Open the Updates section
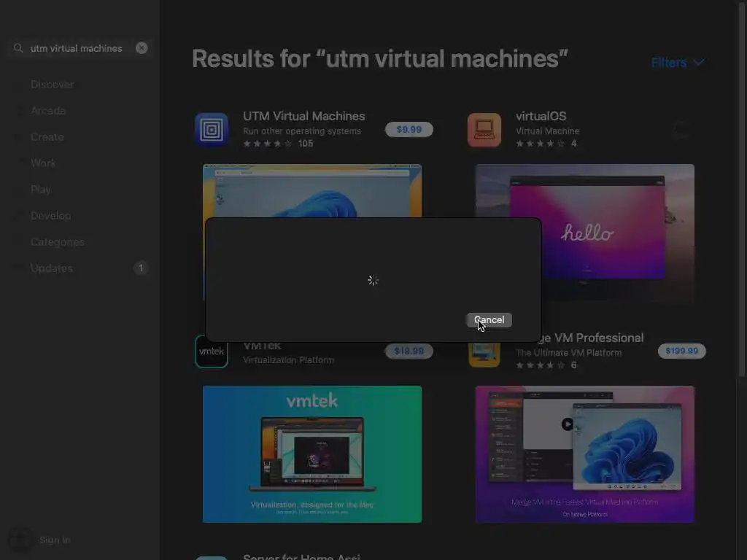The image size is (747, 560). click(x=52, y=268)
